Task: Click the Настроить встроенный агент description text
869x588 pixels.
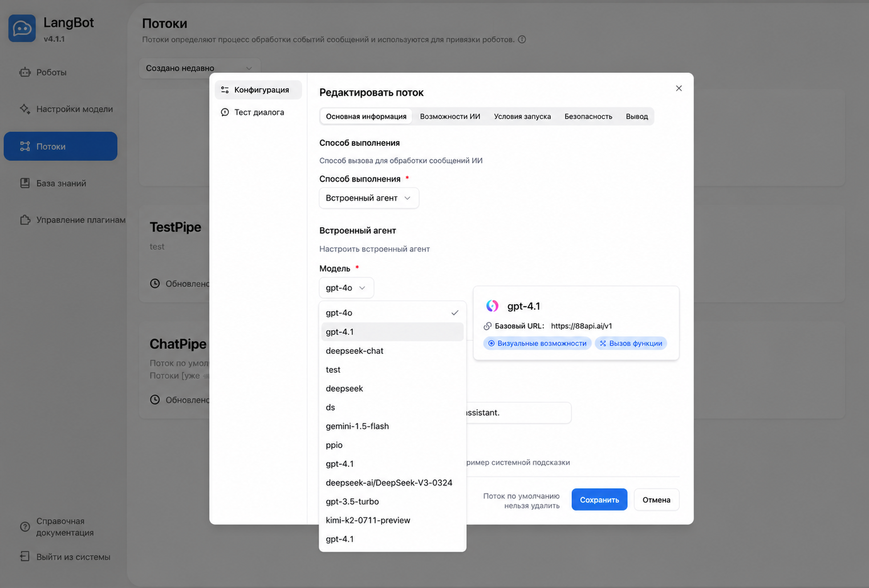Action: pos(375,249)
